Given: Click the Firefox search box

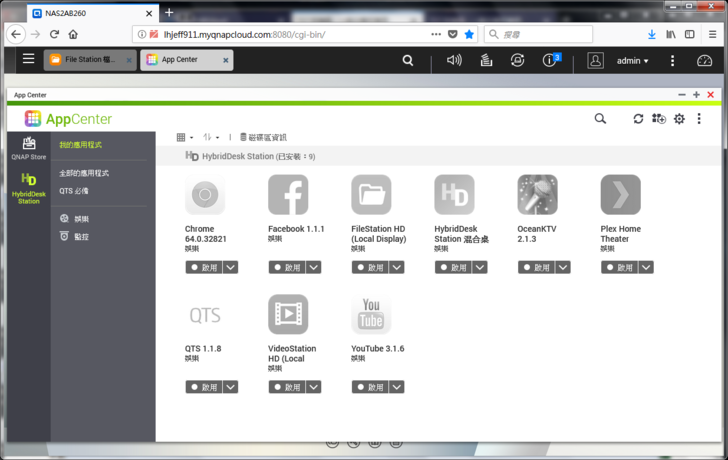Looking at the screenshot, I should (x=539, y=34).
